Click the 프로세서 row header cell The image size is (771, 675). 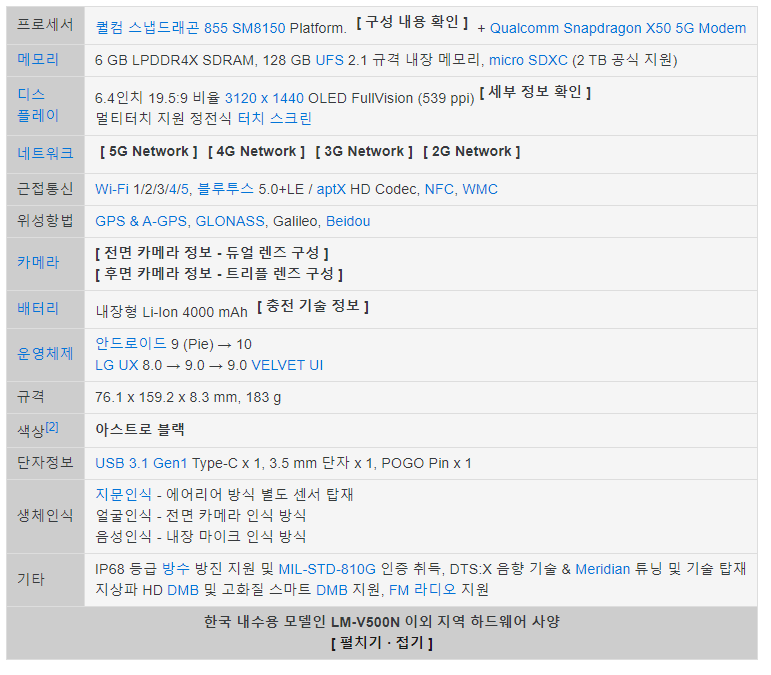pyautogui.click(x=45, y=25)
